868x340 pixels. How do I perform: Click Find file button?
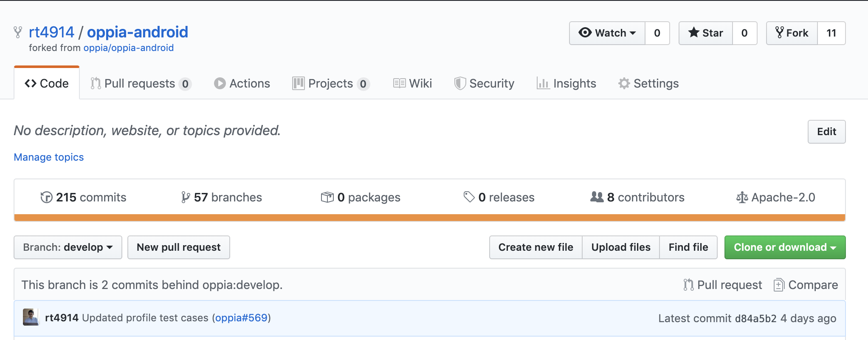tap(688, 247)
